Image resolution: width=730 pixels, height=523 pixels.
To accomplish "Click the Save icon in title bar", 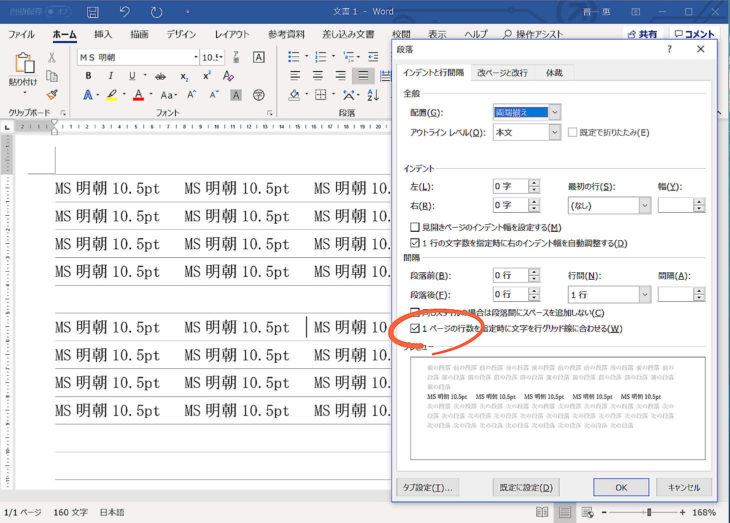I will pyautogui.click(x=92, y=13).
